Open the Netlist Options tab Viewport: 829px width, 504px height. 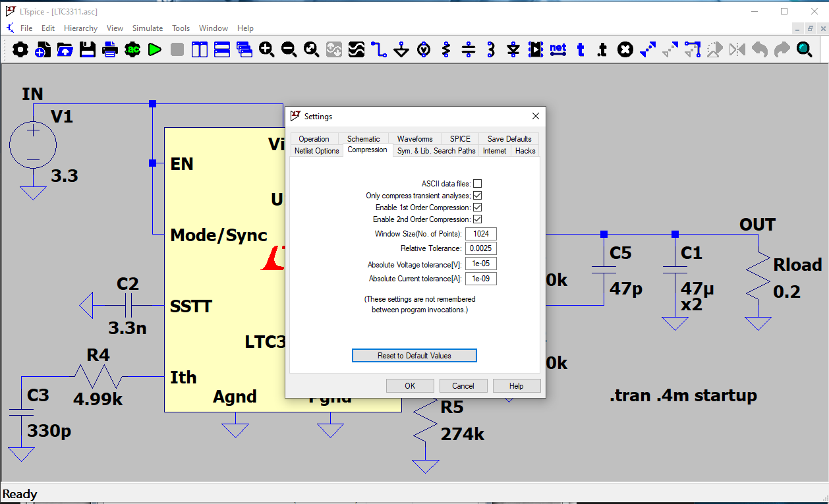(x=316, y=151)
